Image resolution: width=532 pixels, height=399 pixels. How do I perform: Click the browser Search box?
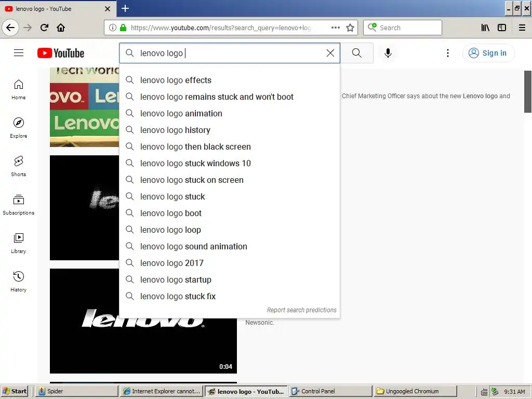(x=403, y=28)
